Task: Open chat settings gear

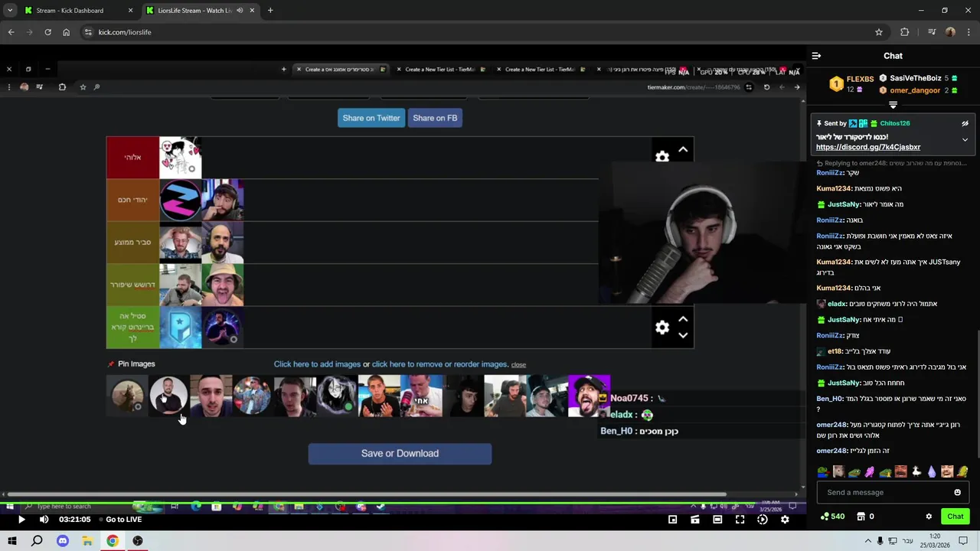Action: [x=929, y=517]
